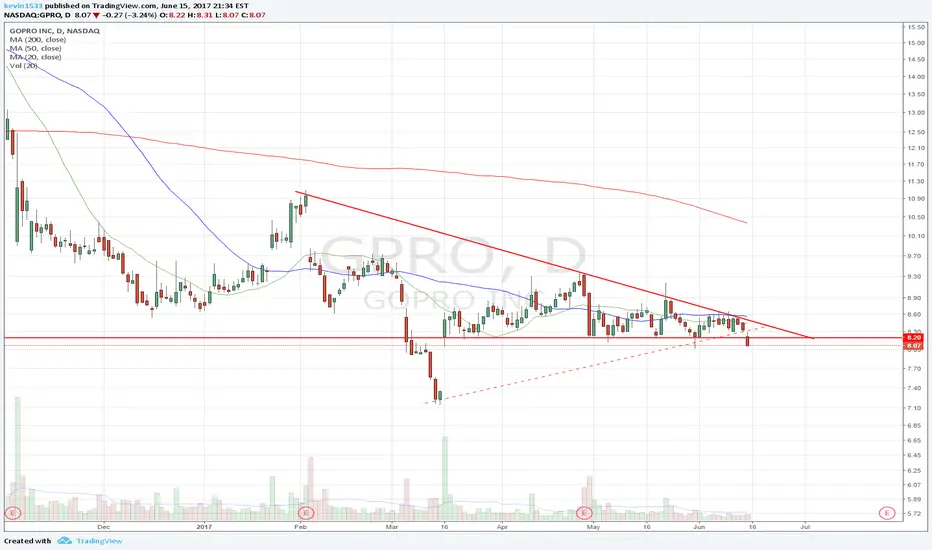The height and width of the screenshot is (550, 932).
Task: Click the 15.50 price axis label
Action: coord(916,27)
